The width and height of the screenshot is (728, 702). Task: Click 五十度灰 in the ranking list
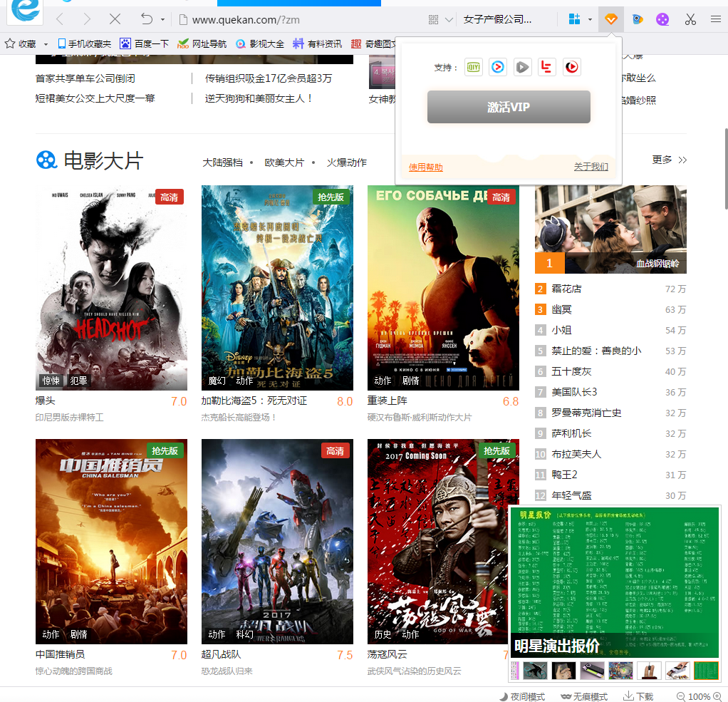coord(571,372)
